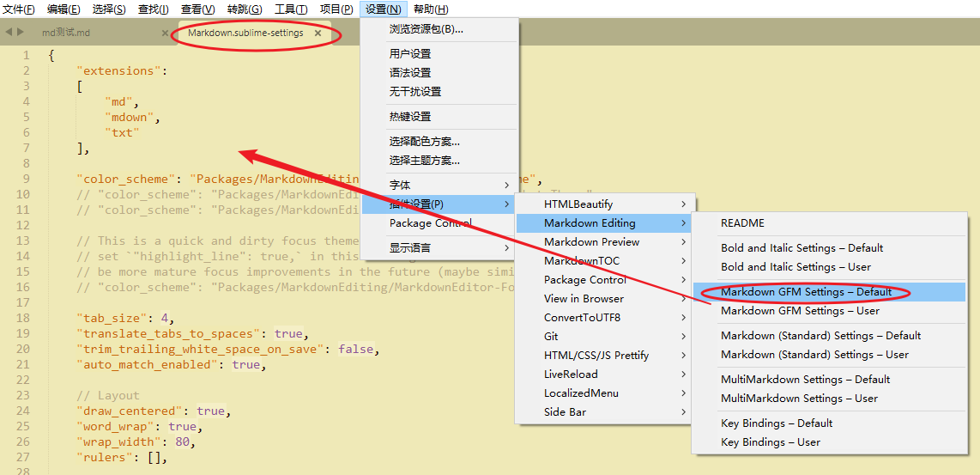The width and height of the screenshot is (980, 475).
Task: Choose 选择配色方案... entry
Action: click(440, 142)
